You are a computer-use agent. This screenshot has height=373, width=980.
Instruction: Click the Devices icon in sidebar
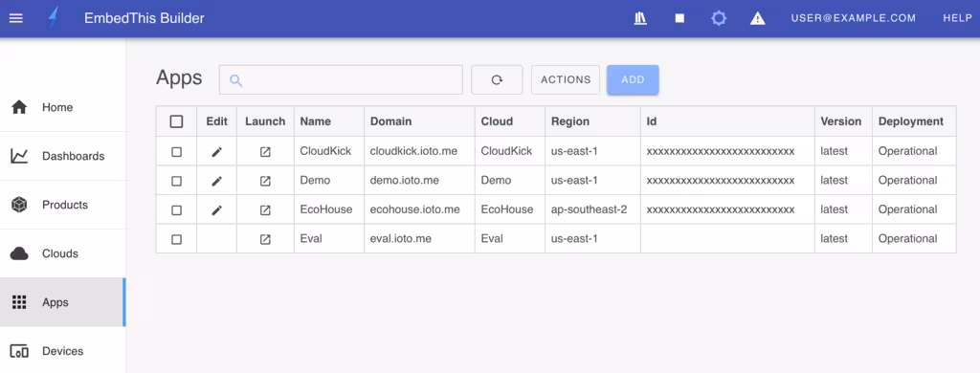point(19,351)
